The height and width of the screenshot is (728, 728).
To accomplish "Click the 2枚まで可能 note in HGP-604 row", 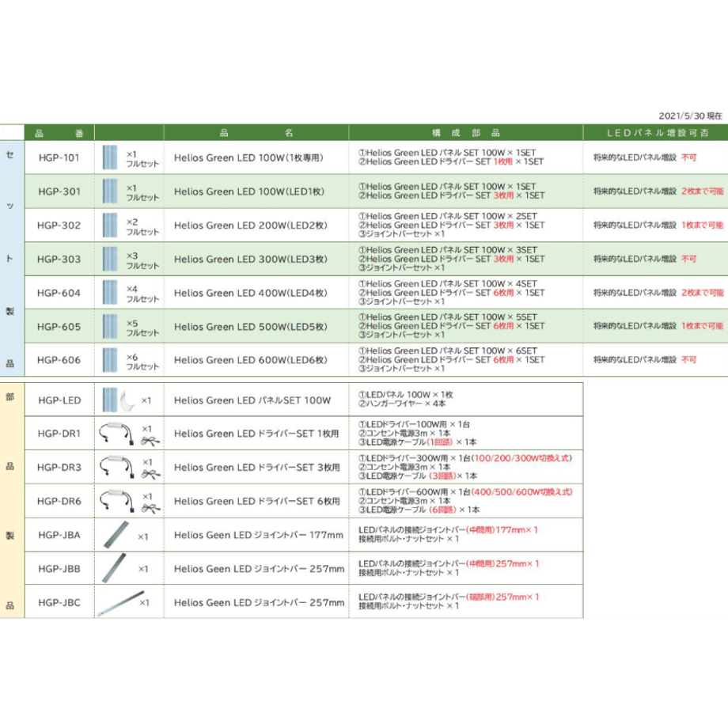I will [703, 293].
